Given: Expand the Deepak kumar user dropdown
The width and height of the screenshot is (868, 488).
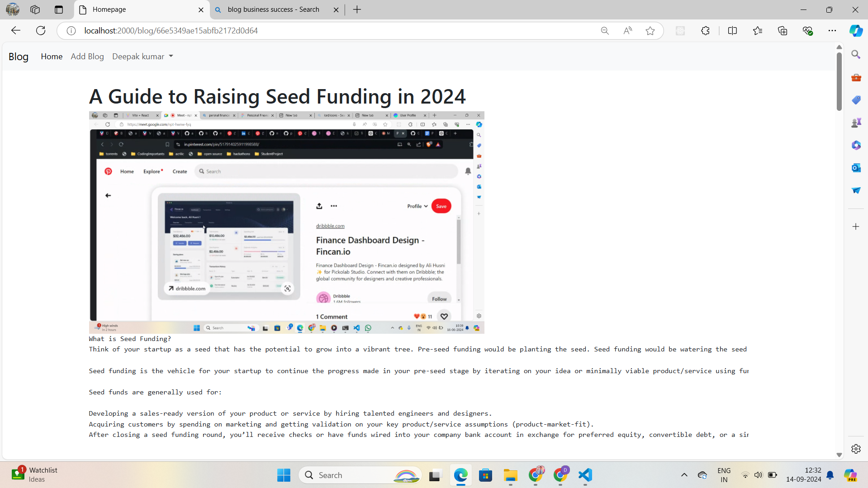Looking at the screenshot, I should (142, 57).
